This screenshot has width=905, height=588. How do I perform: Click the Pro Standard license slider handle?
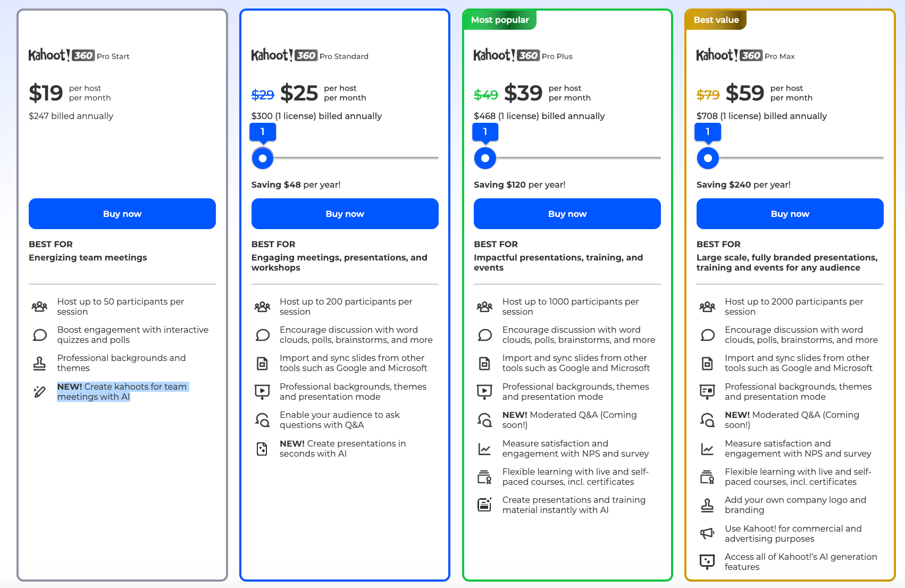pyautogui.click(x=263, y=158)
